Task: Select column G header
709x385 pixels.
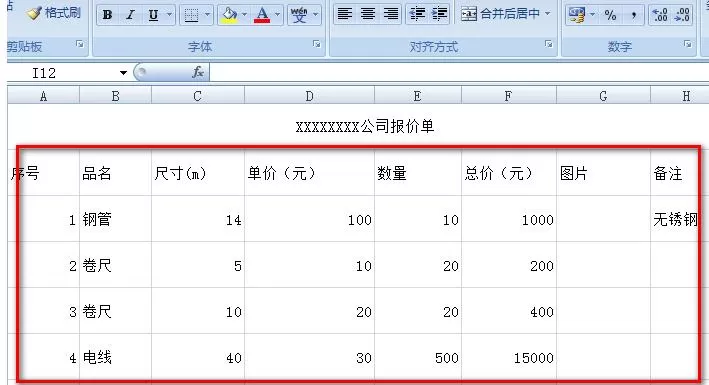Action: tap(603, 96)
